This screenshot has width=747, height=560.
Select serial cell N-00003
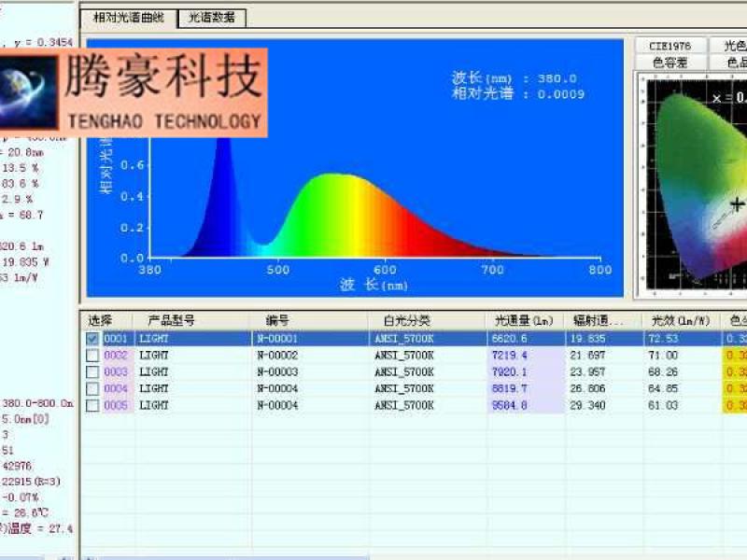tap(277, 371)
